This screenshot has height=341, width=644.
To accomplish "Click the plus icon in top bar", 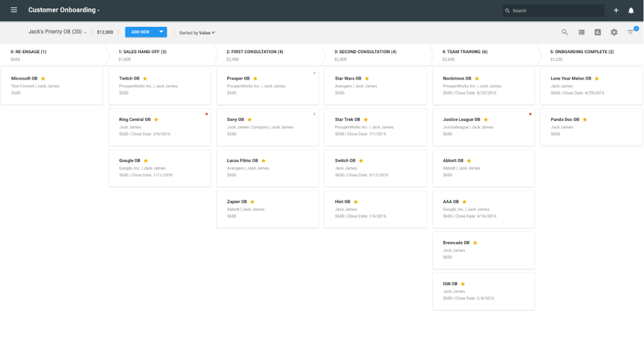I will point(616,10).
